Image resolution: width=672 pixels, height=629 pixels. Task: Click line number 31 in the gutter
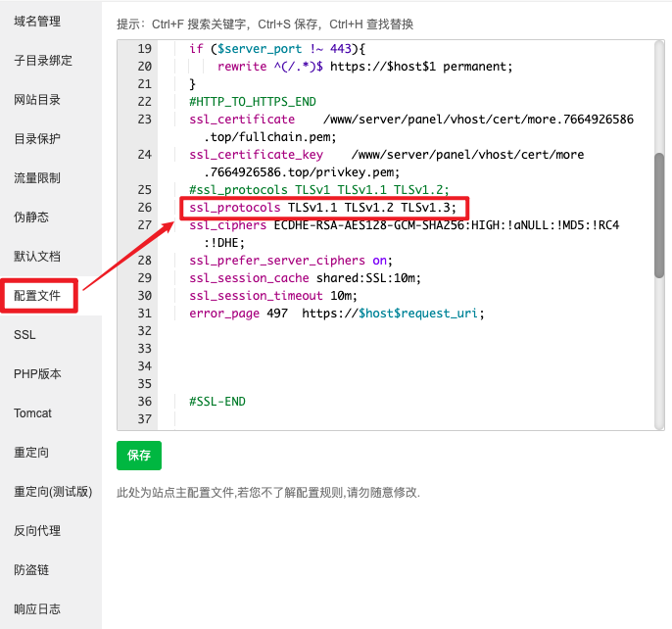tap(144, 314)
